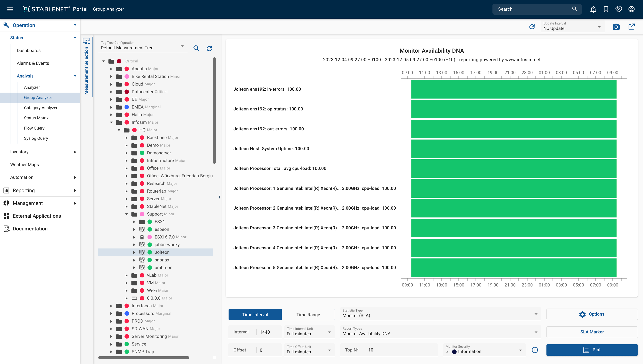Collapse the Support tree node
The height and width of the screenshot is (364, 643).
tap(127, 214)
